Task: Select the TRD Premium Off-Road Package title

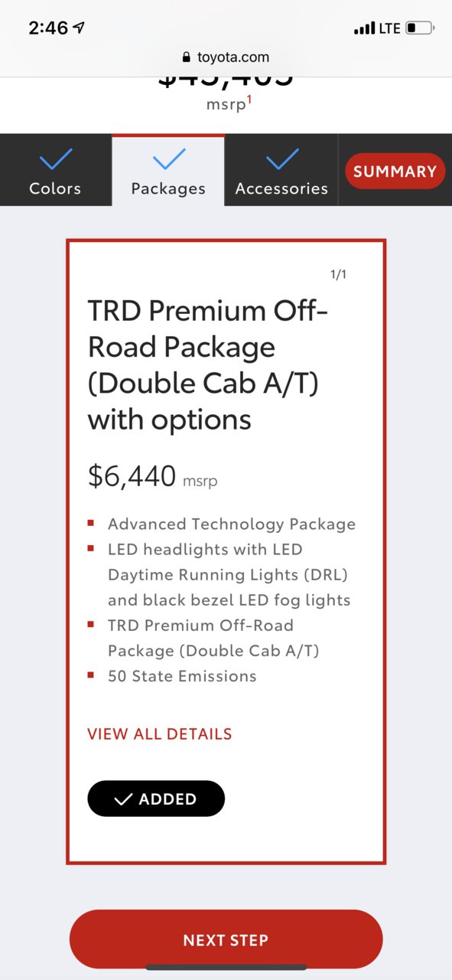Action: (x=208, y=364)
